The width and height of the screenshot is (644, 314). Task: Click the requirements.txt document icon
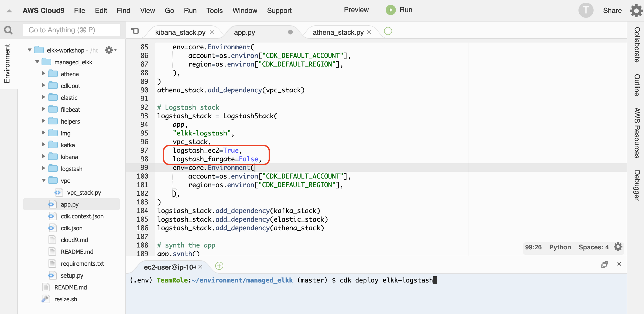coord(52,264)
